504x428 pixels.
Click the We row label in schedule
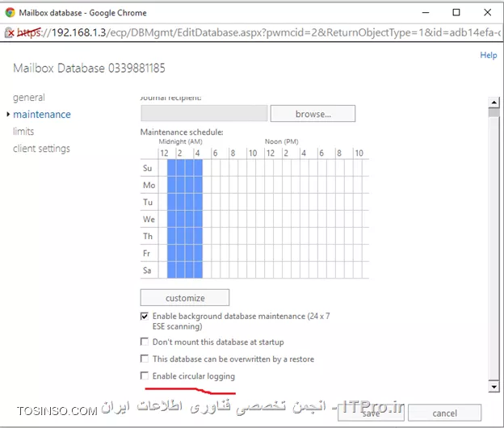[149, 219]
